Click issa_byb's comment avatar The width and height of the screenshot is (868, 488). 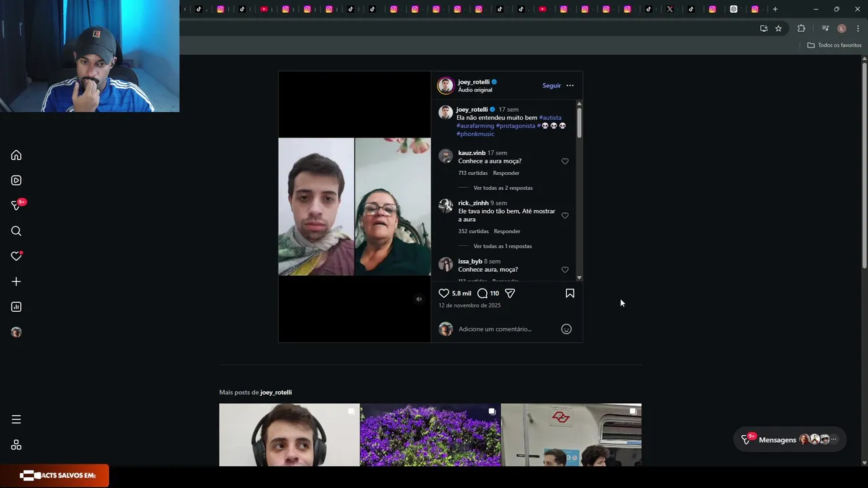446,264
